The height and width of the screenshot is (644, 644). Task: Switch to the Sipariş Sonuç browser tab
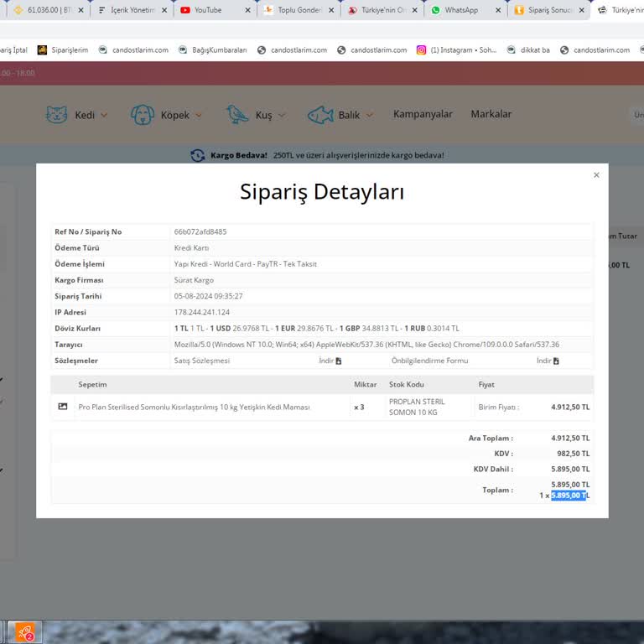(549, 10)
